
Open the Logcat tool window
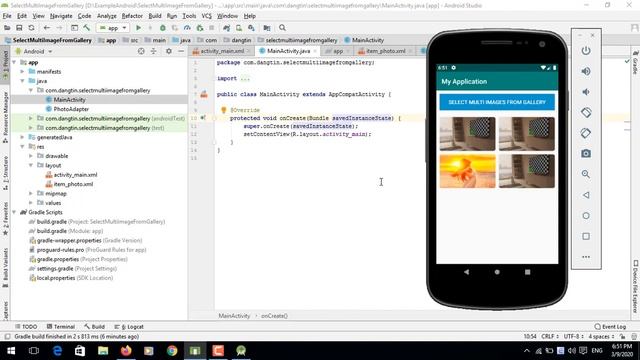coord(129,327)
